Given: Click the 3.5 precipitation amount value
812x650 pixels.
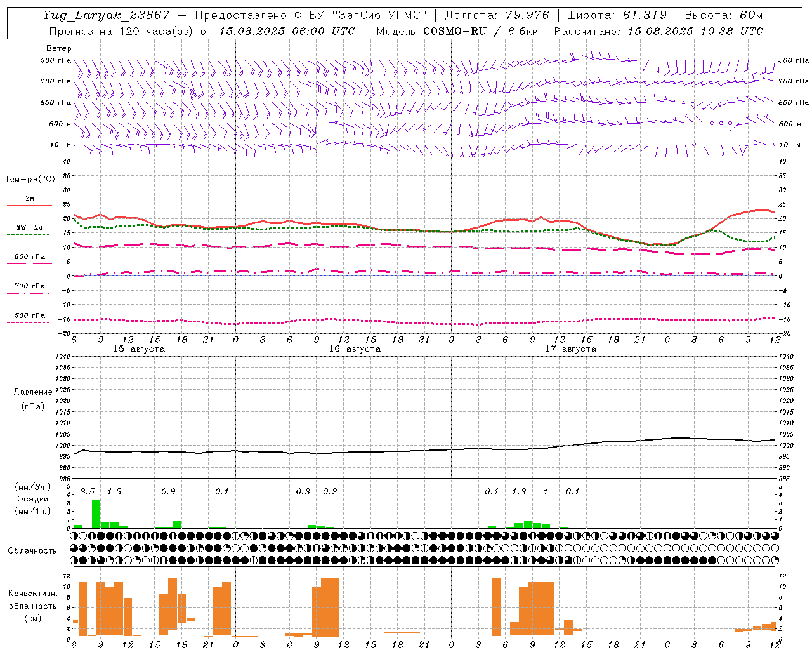Looking at the screenshot, I should [88, 492].
